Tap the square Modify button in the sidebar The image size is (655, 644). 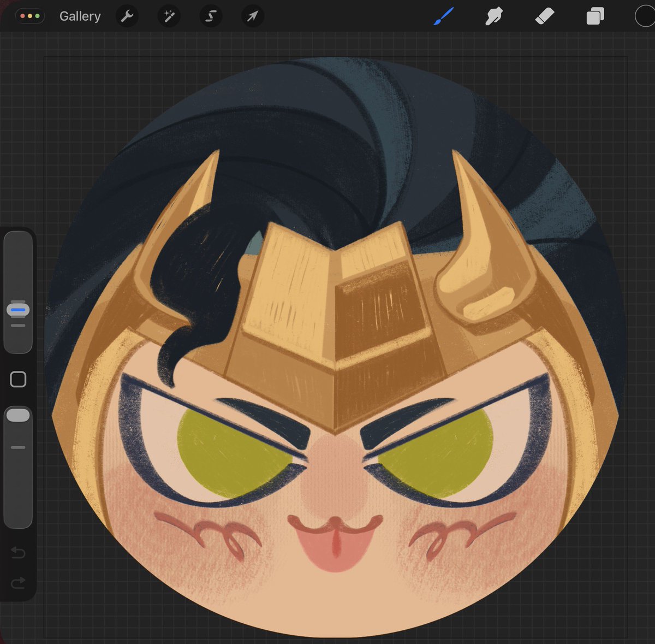coord(18,379)
